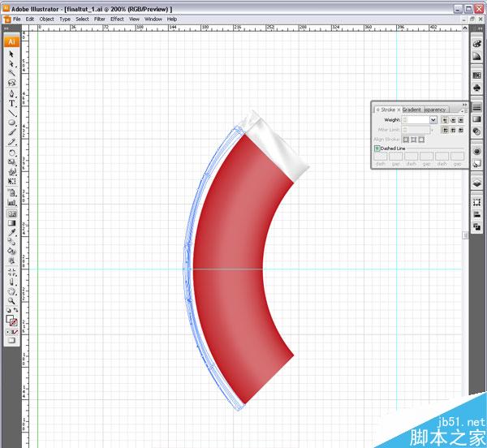Image resolution: width=487 pixels, height=448 pixels.
Task: Expand toolbox to two columns arrows
Action: [6, 28]
